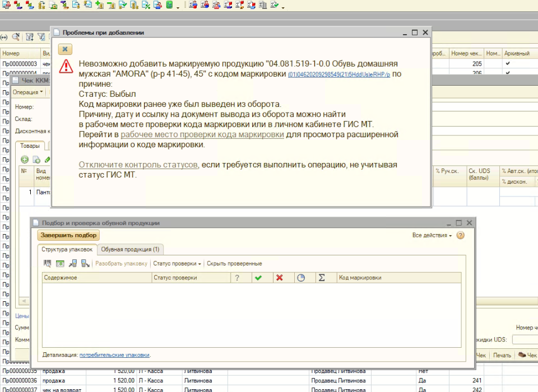Viewport: 538px width, 392px height.
Task: Click the UDS discount input field
Action: pos(525,339)
